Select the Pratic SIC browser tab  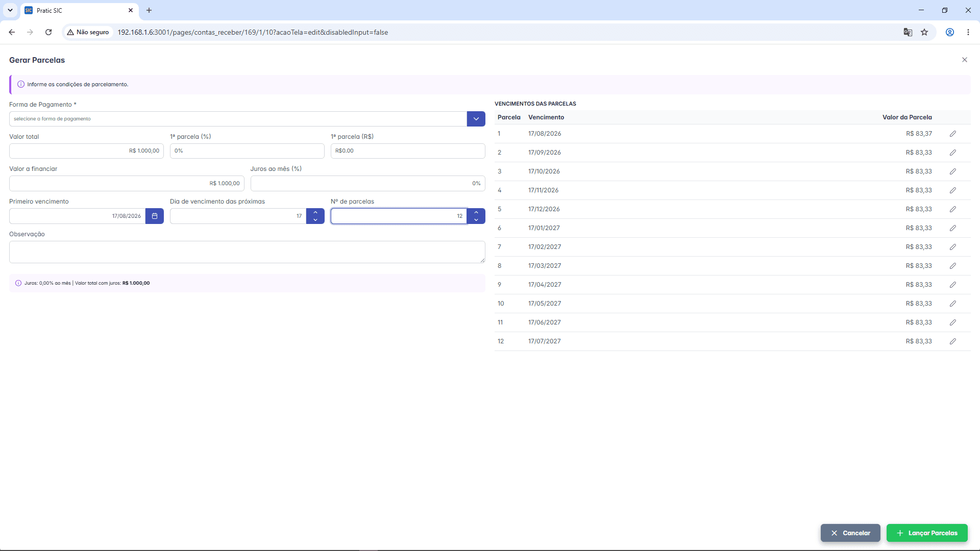tap(79, 10)
